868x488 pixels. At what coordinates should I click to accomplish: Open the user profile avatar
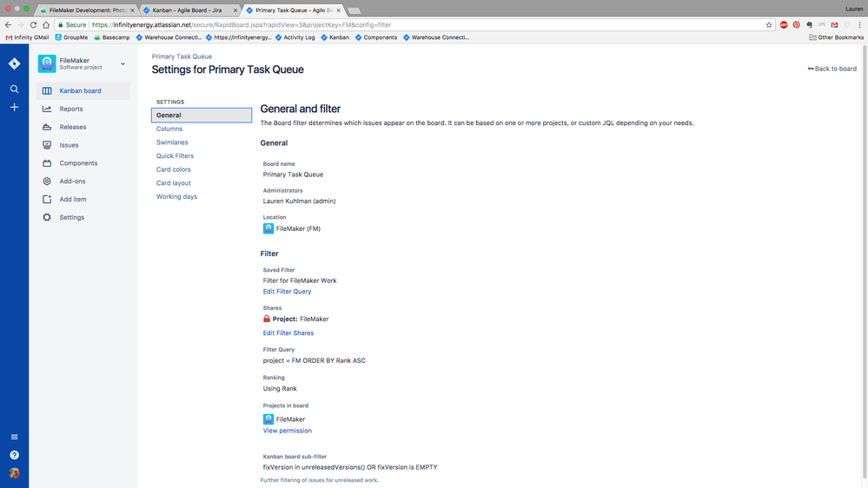[x=15, y=473]
